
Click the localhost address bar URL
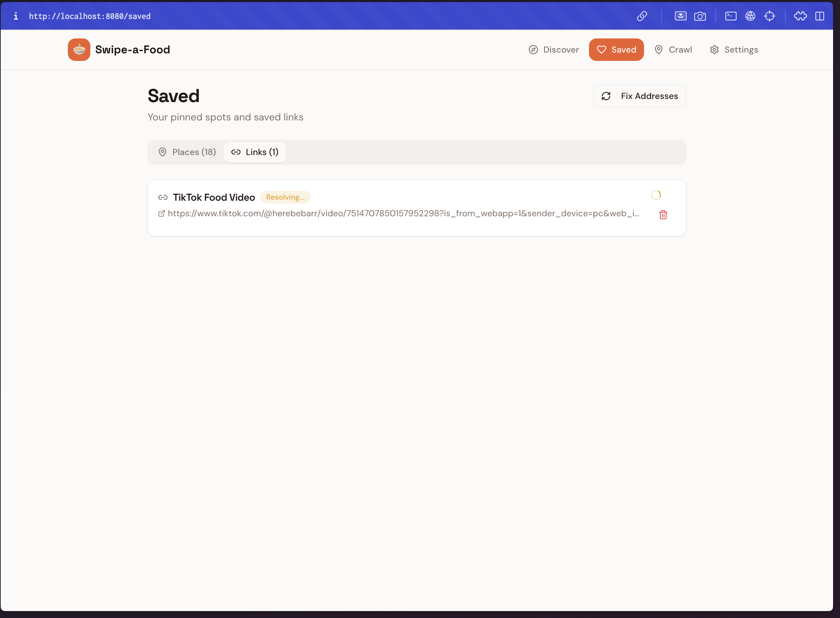pyautogui.click(x=90, y=16)
